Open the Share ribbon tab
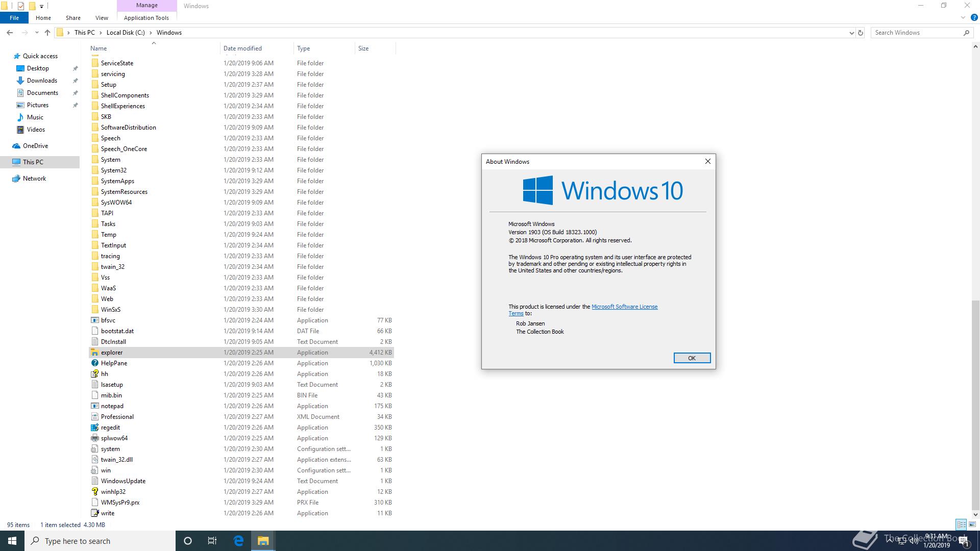The image size is (980, 551). tap(73, 18)
